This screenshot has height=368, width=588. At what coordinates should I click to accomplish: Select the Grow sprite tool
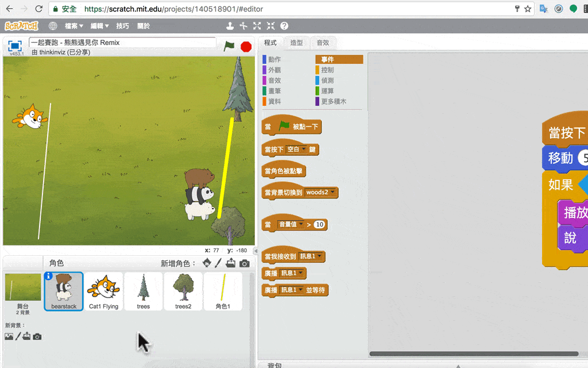click(x=257, y=26)
